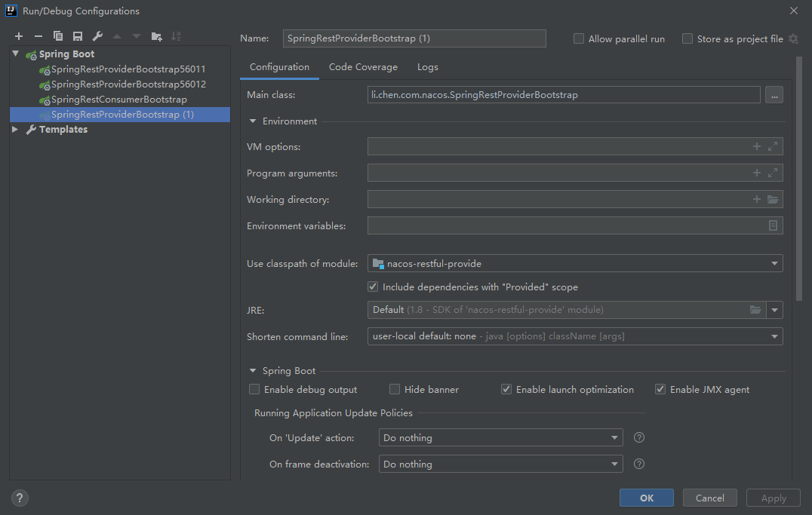Select SpringRestProviderBootstrap (1) configuration
The width and height of the screenshot is (812, 515).
pyautogui.click(x=120, y=115)
